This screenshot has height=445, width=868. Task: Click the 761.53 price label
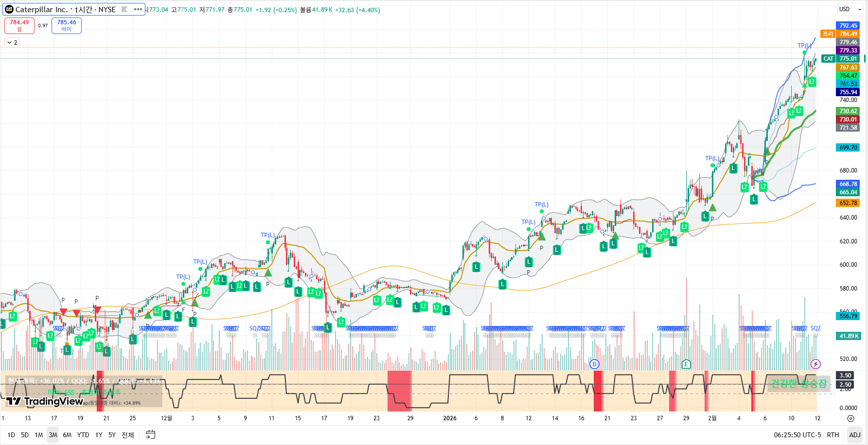[x=848, y=84]
